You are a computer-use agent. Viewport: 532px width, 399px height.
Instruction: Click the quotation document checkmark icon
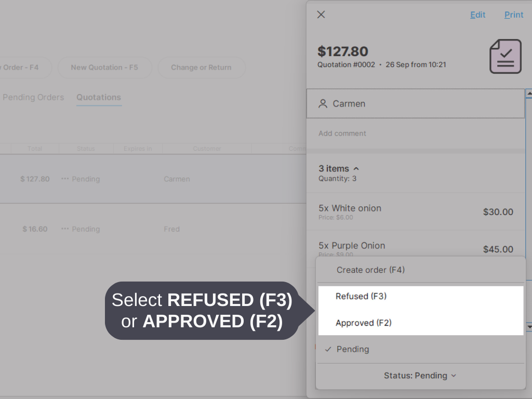505,56
